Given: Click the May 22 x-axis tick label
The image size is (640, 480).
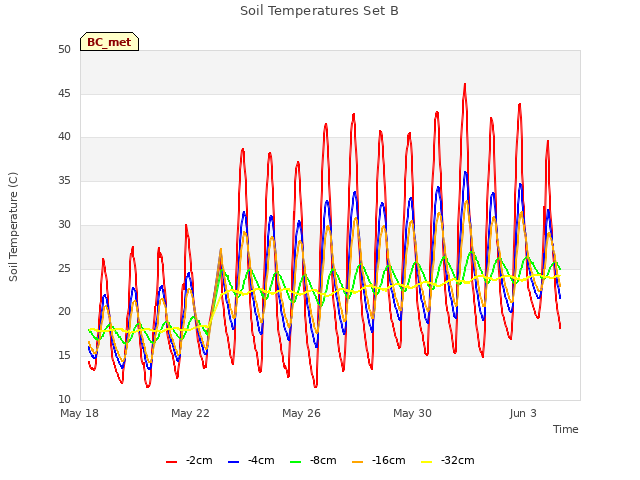Looking at the screenshot, I should (x=190, y=413).
